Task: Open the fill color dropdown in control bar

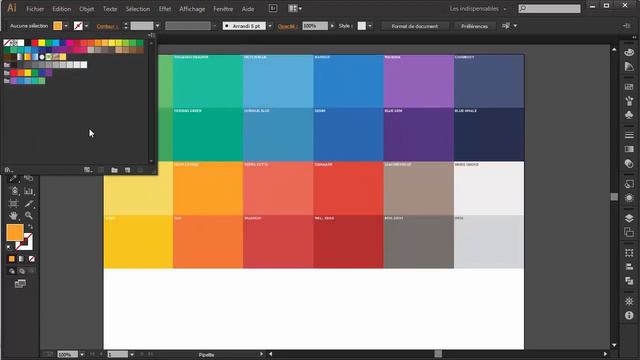Action: tap(66, 26)
